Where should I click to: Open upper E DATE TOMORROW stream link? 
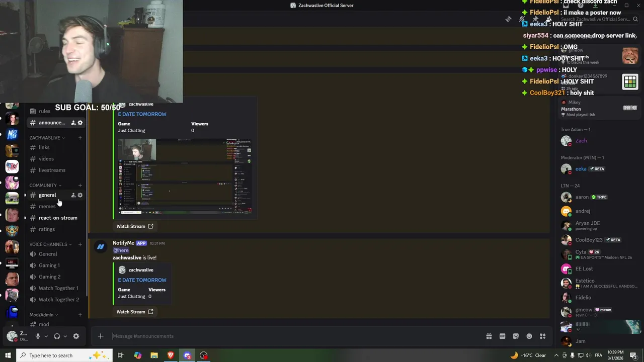tap(142, 114)
